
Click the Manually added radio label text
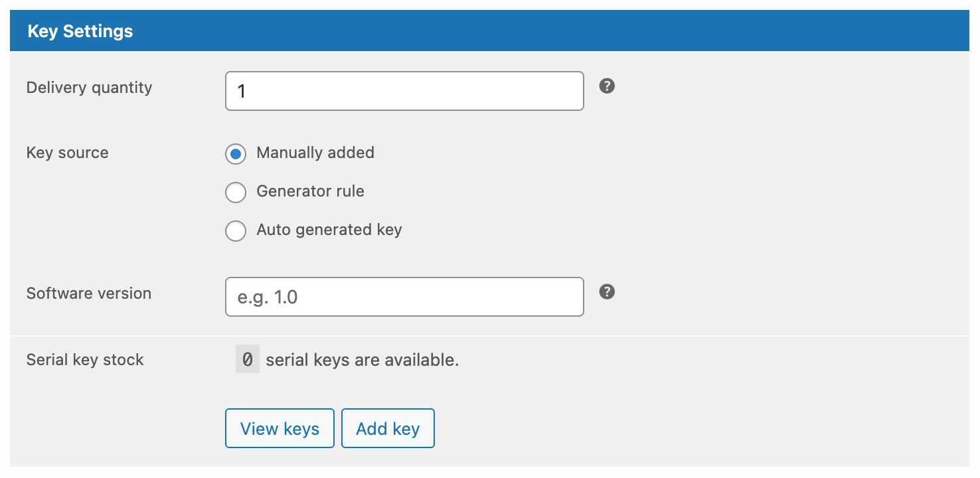[x=315, y=153]
